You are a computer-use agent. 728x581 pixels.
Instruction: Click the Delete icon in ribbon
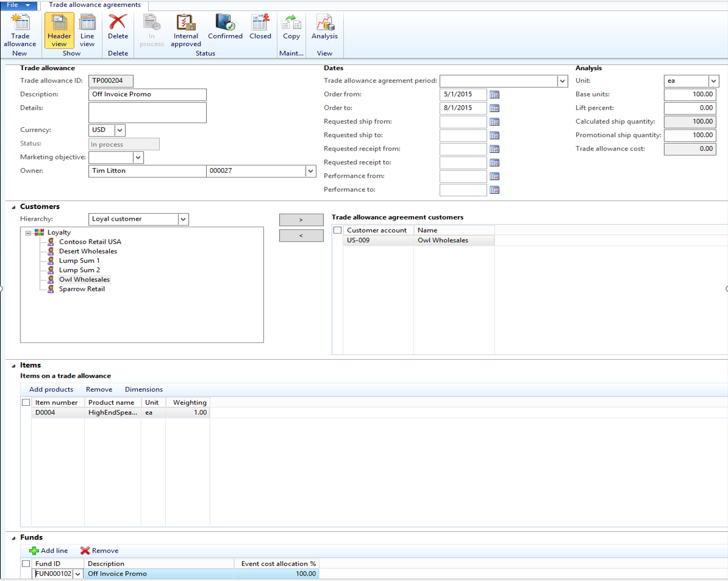pos(117,28)
